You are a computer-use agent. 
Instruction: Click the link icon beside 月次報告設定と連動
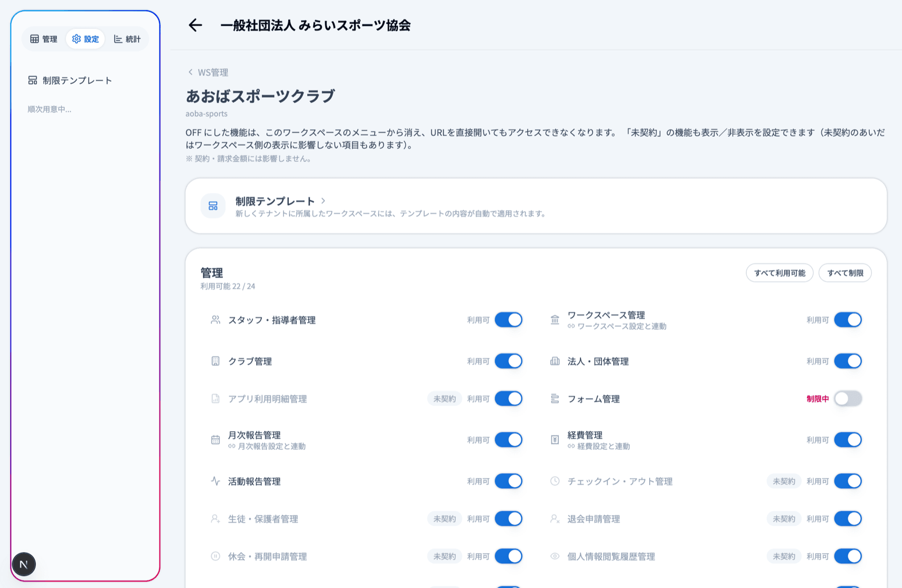click(x=232, y=446)
